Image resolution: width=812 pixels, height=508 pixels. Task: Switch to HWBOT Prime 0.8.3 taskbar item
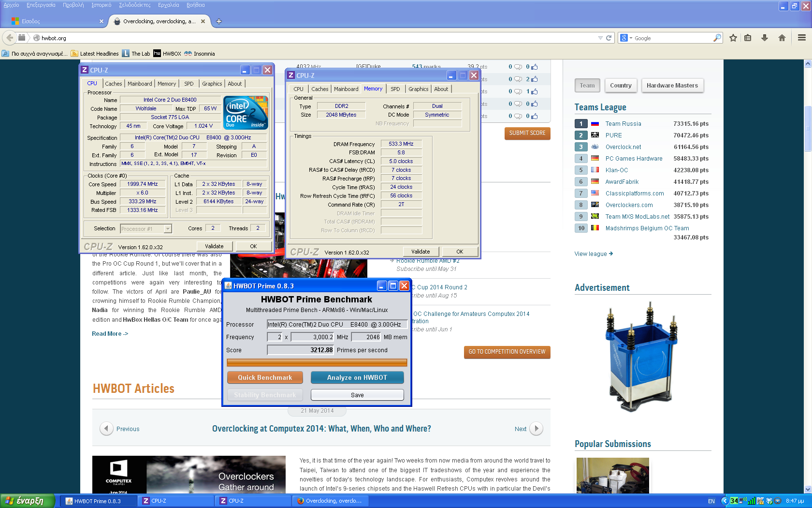(99, 501)
